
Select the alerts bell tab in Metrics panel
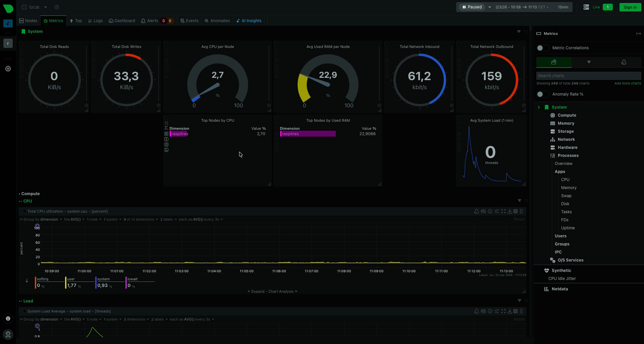[624, 62]
